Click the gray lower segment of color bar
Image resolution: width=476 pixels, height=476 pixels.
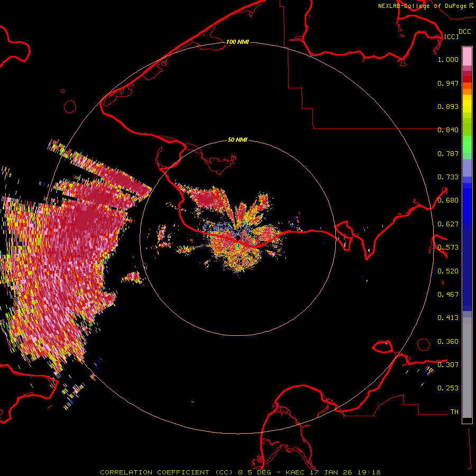pyautogui.click(x=467, y=368)
